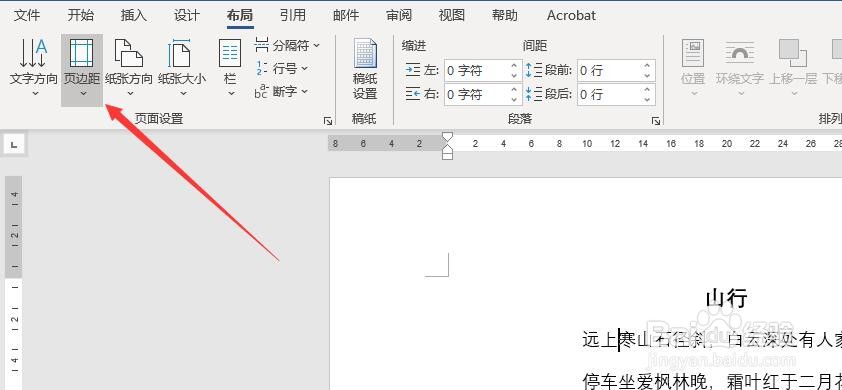Switch to the 审阅 Review tab
The image size is (842, 390).
point(399,16)
